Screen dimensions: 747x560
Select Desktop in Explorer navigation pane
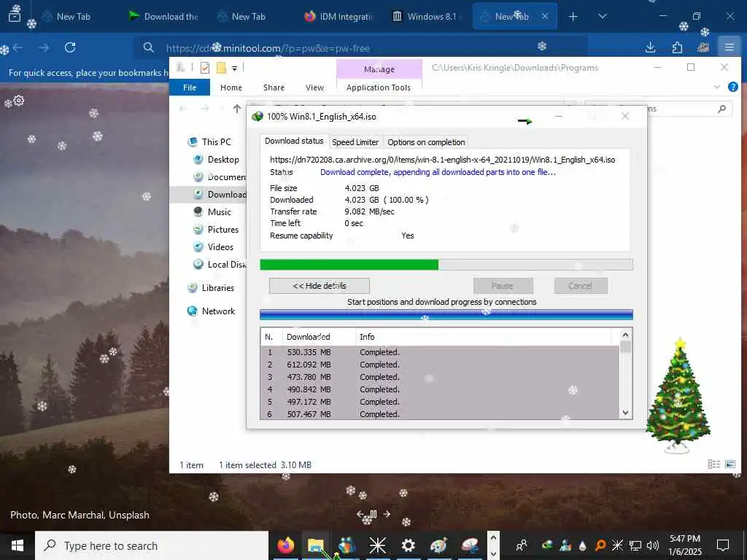(x=223, y=160)
